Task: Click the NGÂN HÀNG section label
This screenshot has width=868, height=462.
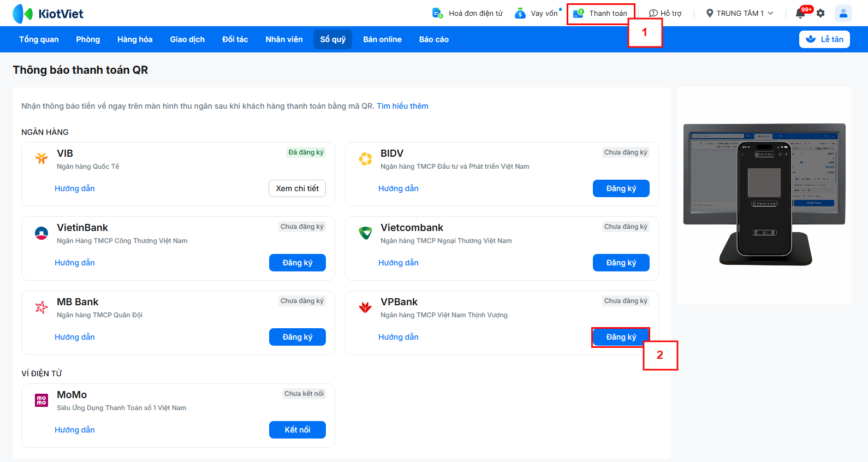Action: [45, 132]
